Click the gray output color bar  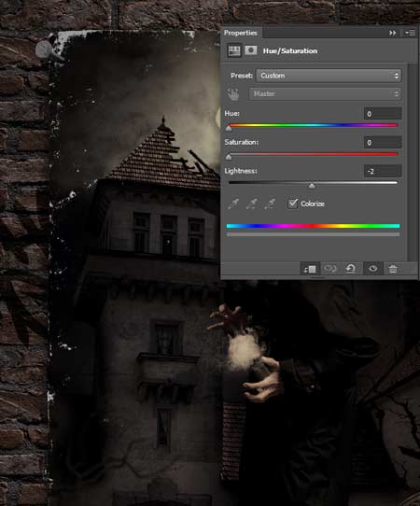point(313,234)
